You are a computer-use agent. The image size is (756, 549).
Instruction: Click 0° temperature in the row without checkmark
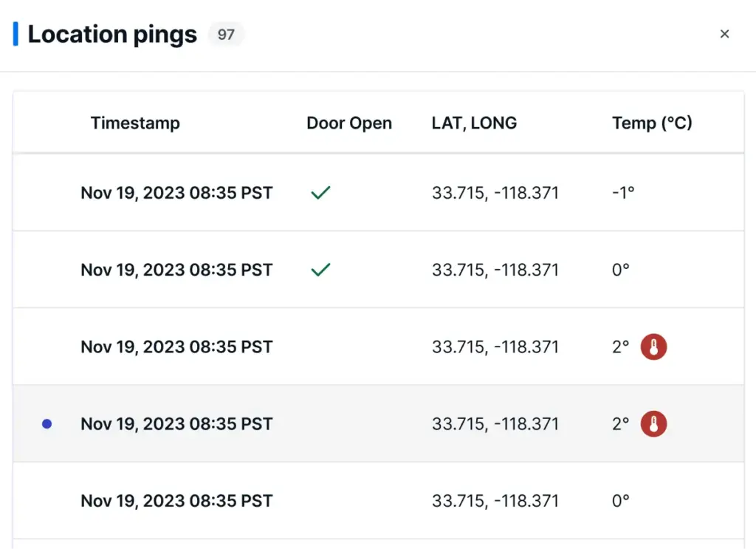pyautogui.click(x=621, y=501)
